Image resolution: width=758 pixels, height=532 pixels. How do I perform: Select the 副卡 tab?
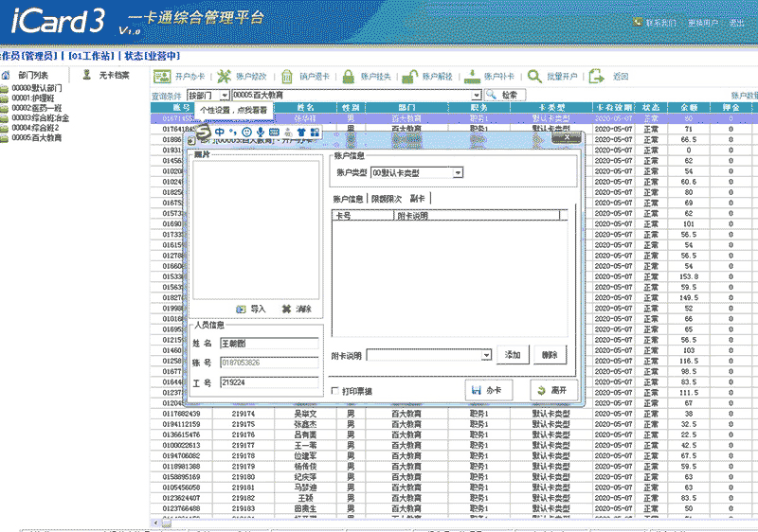point(418,199)
